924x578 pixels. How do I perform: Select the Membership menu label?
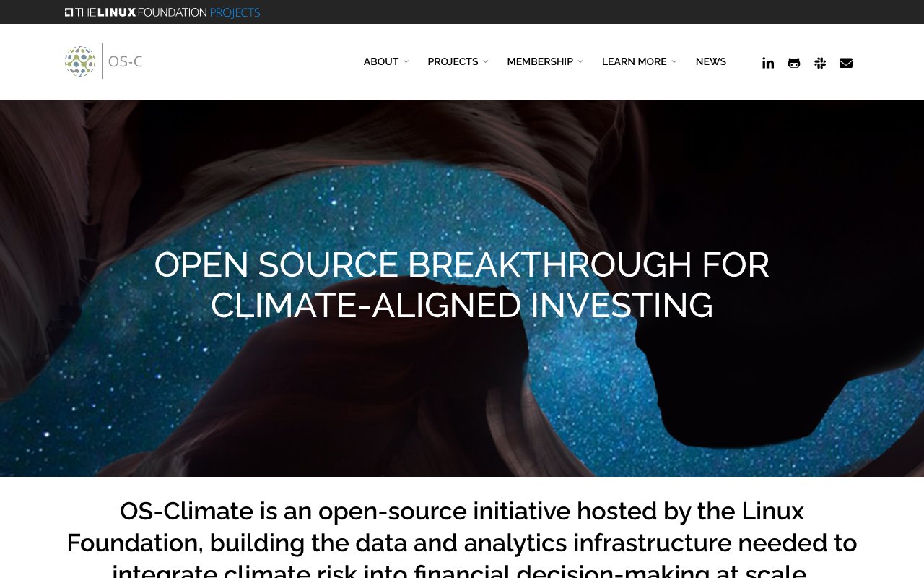pos(540,62)
